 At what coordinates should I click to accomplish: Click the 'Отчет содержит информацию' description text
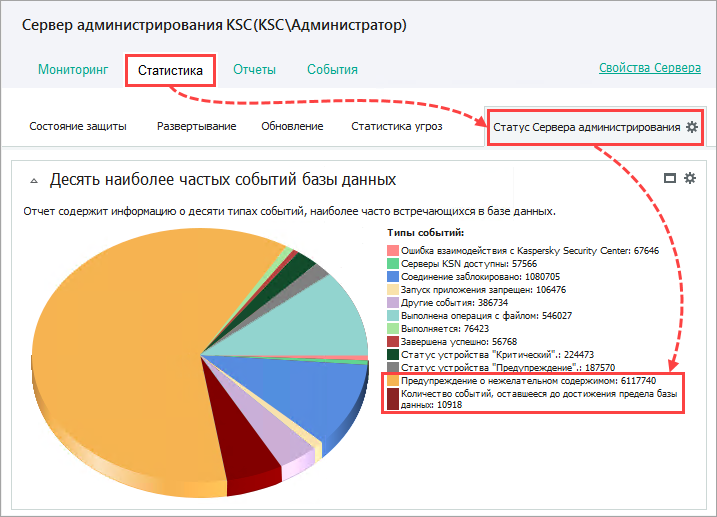[289, 211]
